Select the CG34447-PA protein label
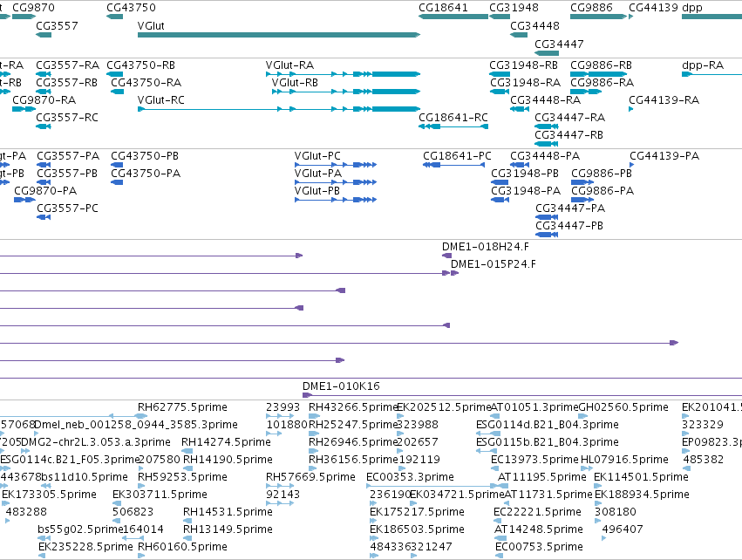 [x=570, y=208]
